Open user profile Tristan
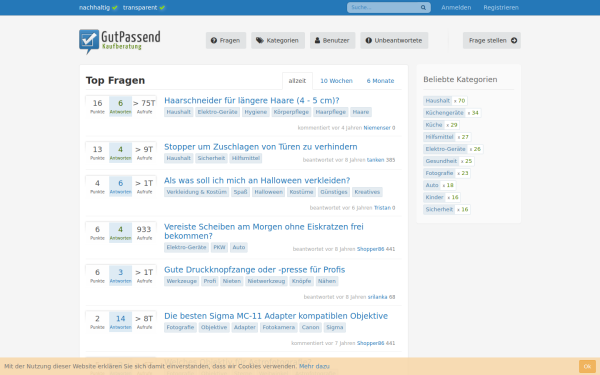600x375 pixels. [x=382, y=208]
